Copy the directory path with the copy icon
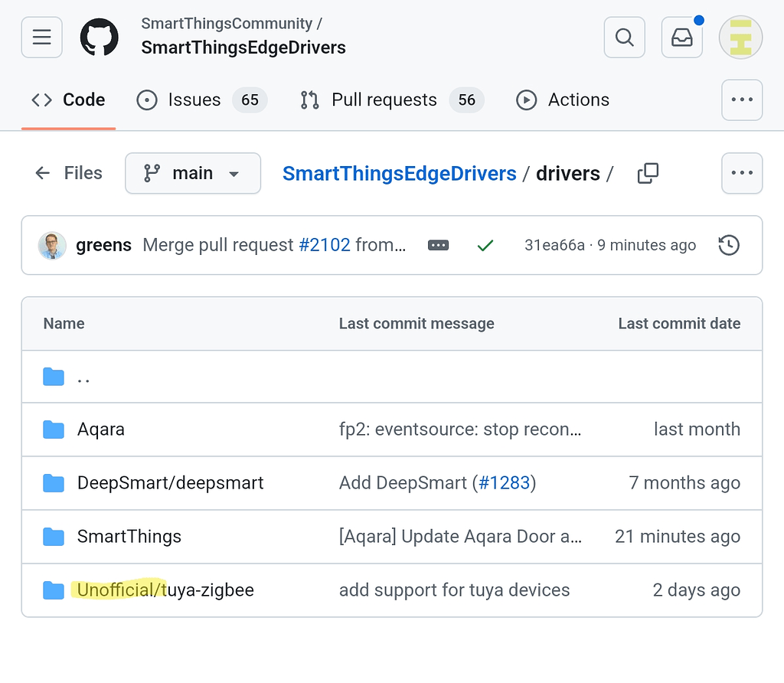The image size is (784, 683). click(648, 174)
